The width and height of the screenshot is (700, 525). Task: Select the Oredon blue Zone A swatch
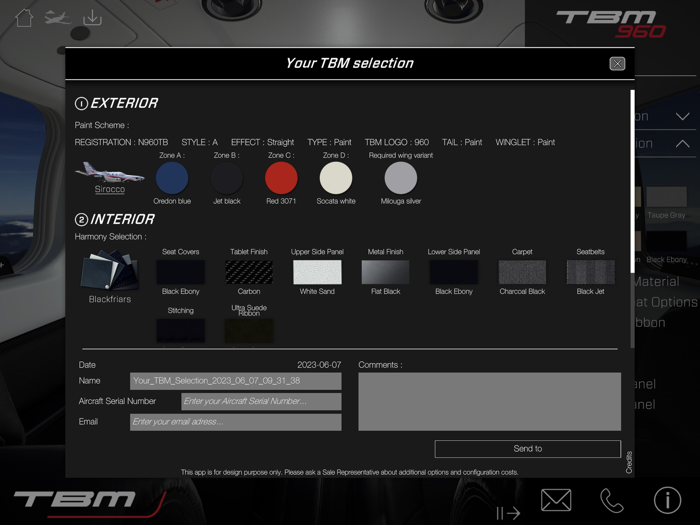click(172, 178)
